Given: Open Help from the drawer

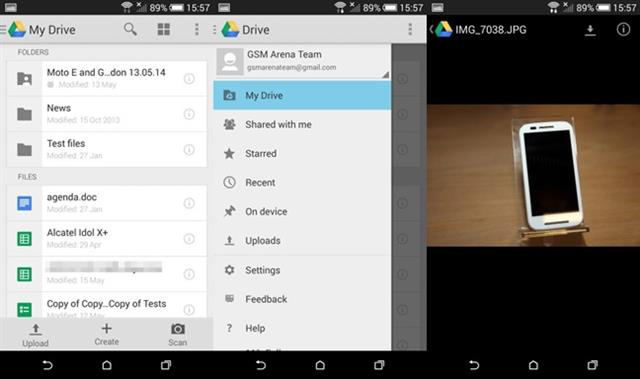Looking at the screenshot, I should pos(302,328).
